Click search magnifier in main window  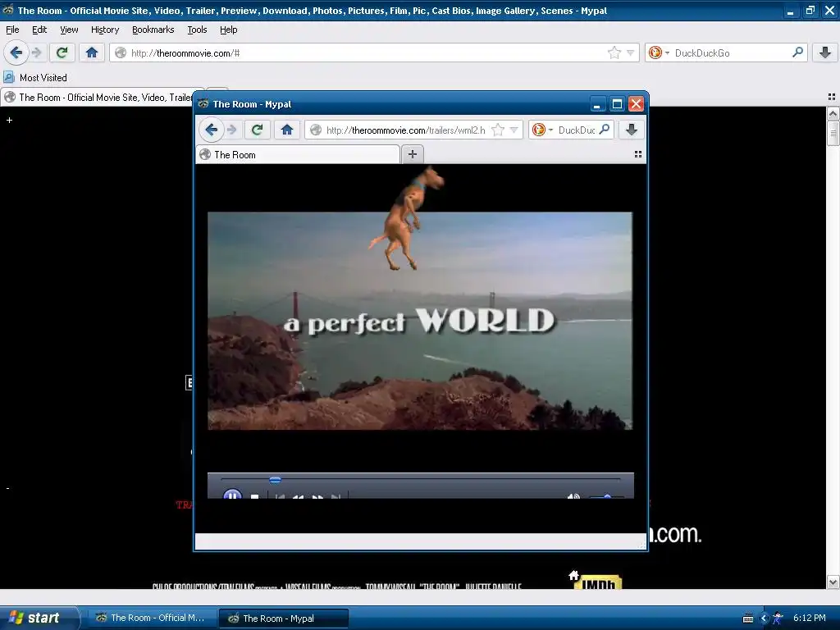tap(797, 52)
